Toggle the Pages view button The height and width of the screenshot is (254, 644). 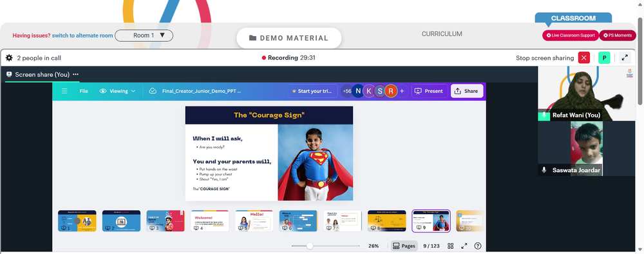coord(404,246)
